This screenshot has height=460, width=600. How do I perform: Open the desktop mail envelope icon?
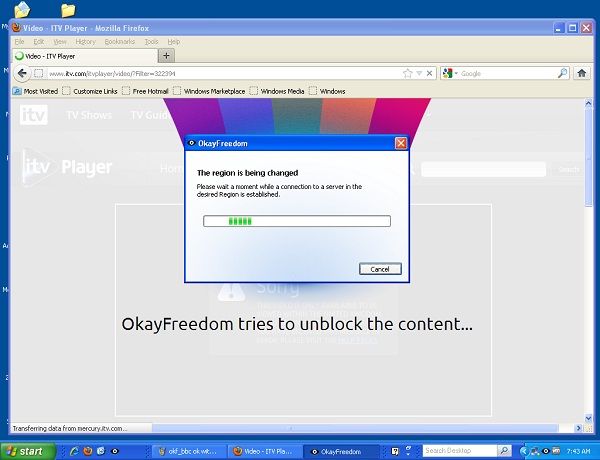click(22, 10)
